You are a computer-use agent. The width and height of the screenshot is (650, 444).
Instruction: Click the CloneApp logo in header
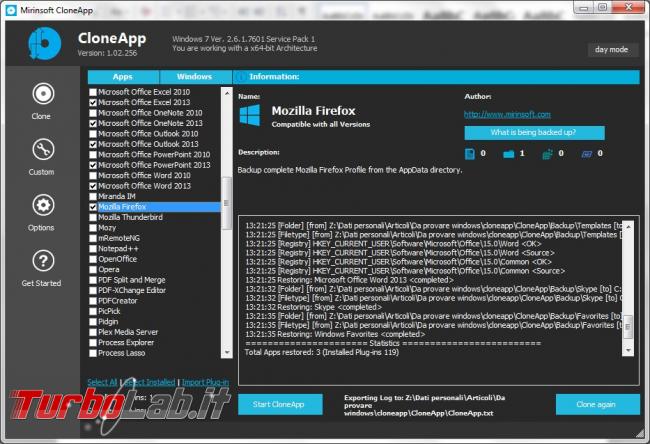click(44, 43)
